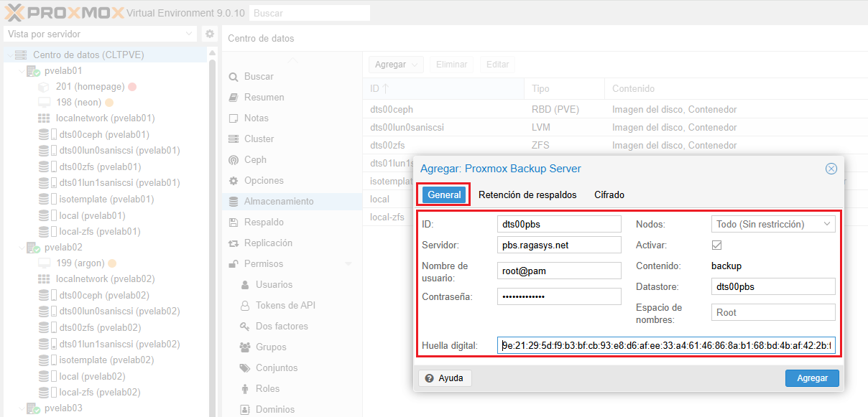This screenshot has width=868, height=417.
Task: Click the Ceph icon
Action: click(233, 160)
